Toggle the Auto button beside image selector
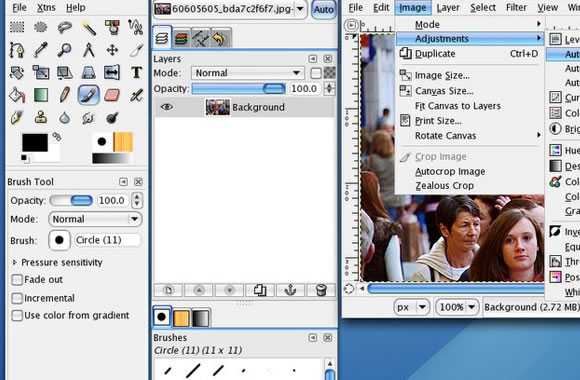Screen dimensions: 580x380 tap(324, 9)
